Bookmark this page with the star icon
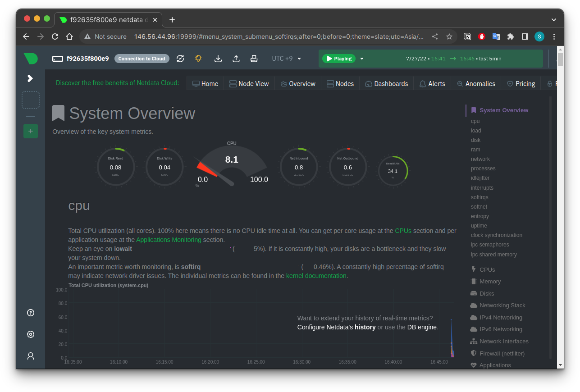The width and height of the screenshot is (580, 392). [449, 36]
